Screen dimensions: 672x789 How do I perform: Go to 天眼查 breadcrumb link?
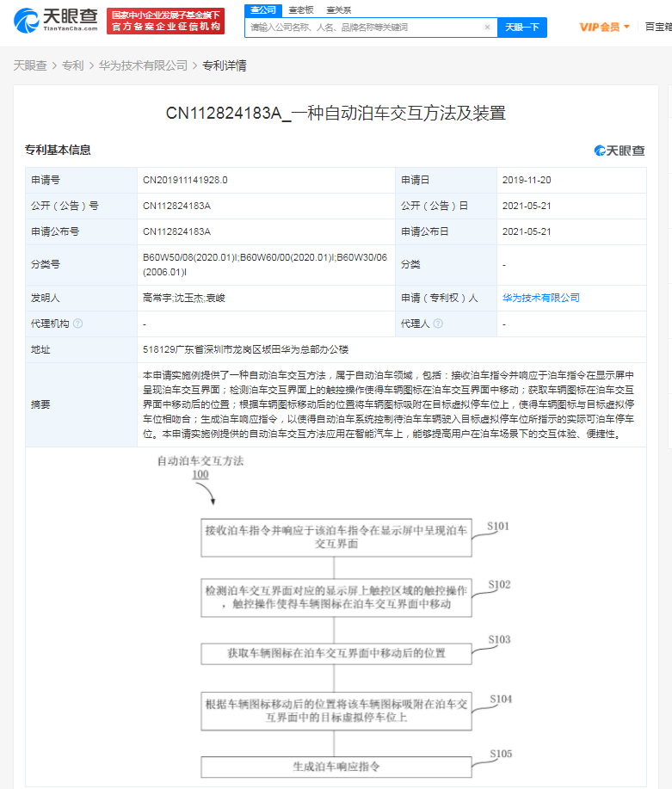30,65
